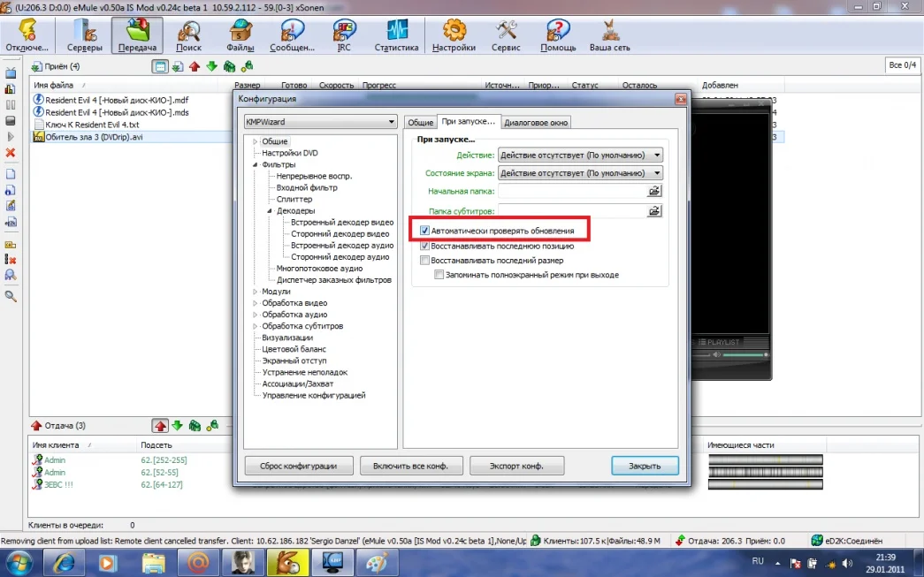Image resolution: width=924 pixels, height=577 pixels.
Task: Click the red X cancel icon in left sidebar
Action: tap(11, 153)
